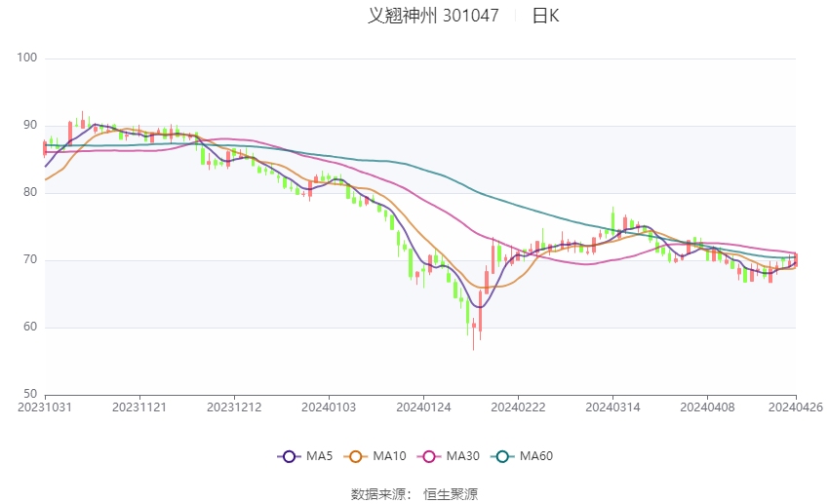Toggle the MA10 legend series

coord(375,456)
